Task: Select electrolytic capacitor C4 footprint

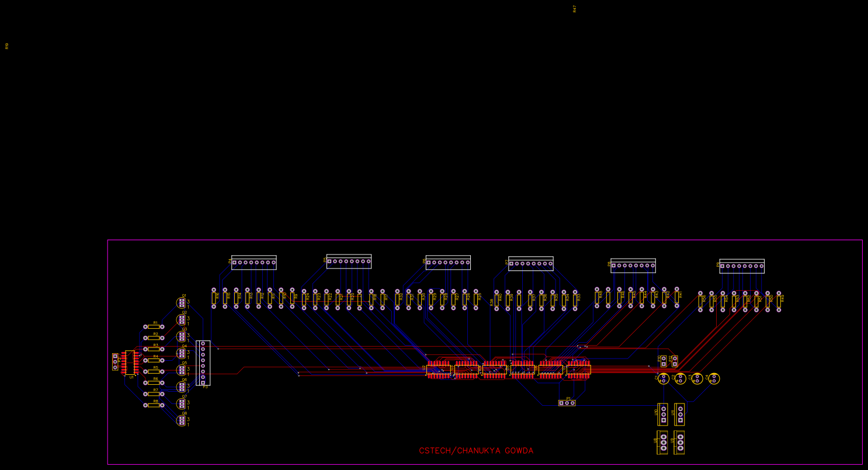Action: click(x=714, y=378)
